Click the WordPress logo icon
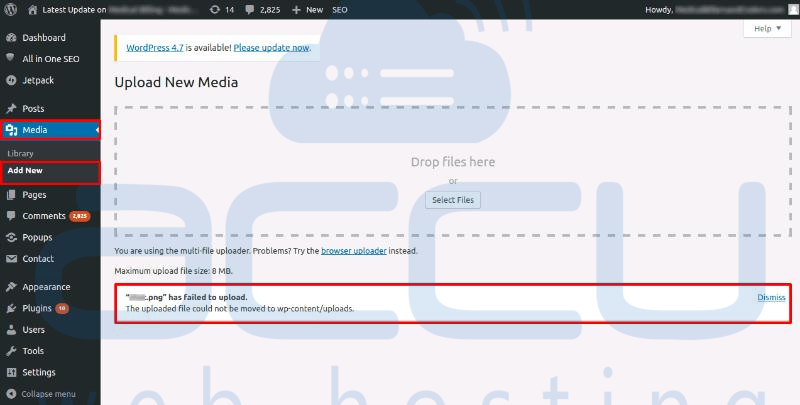 (11, 10)
